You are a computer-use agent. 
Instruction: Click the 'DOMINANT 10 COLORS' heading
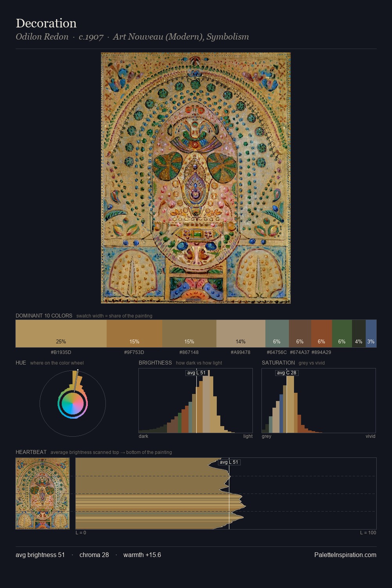click(x=44, y=316)
